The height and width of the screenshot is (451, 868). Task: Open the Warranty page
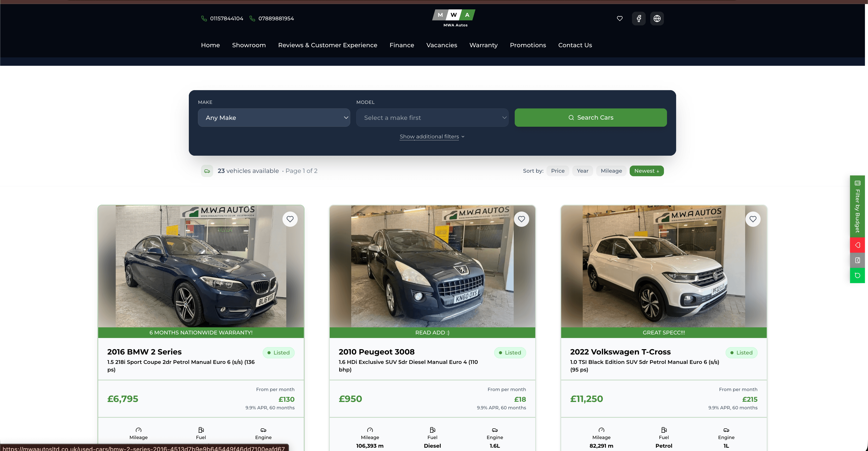coord(483,45)
